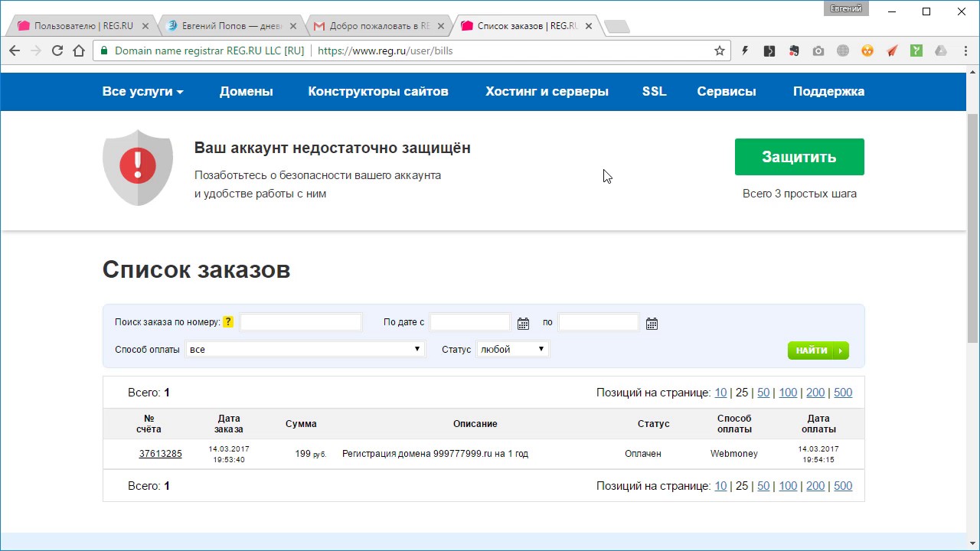This screenshot has height=551, width=980.
Task: Open invoice number 37613285
Action: click(161, 454)
